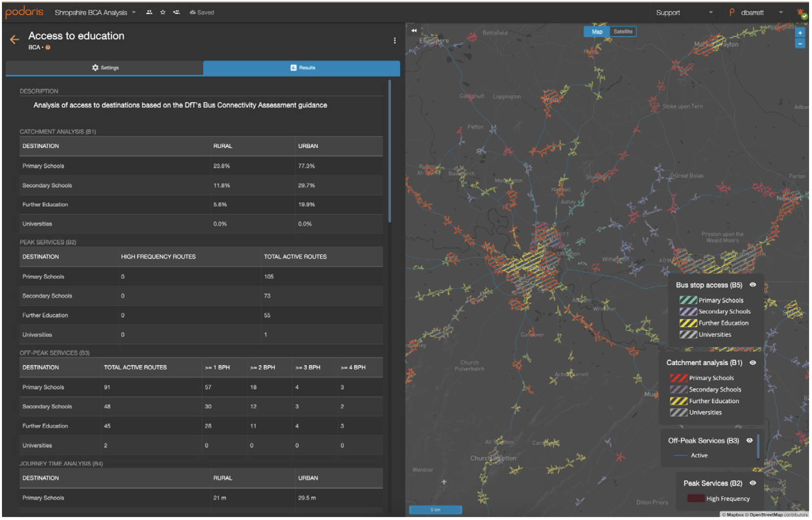Collapse the panel with double-arrow icon
Screen dimensions: 812x520
[414, 31]
